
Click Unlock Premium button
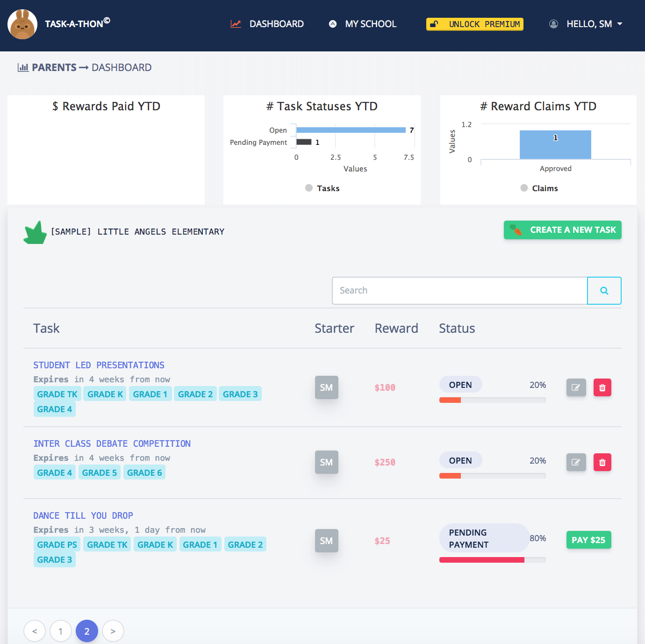pos(475,24)
